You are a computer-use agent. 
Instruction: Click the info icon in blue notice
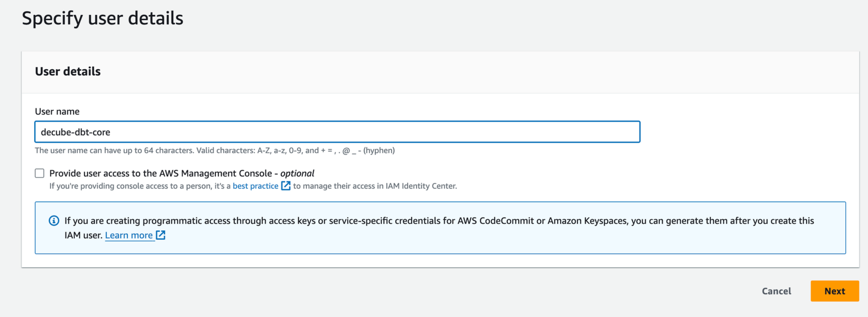tap(54, 221)
